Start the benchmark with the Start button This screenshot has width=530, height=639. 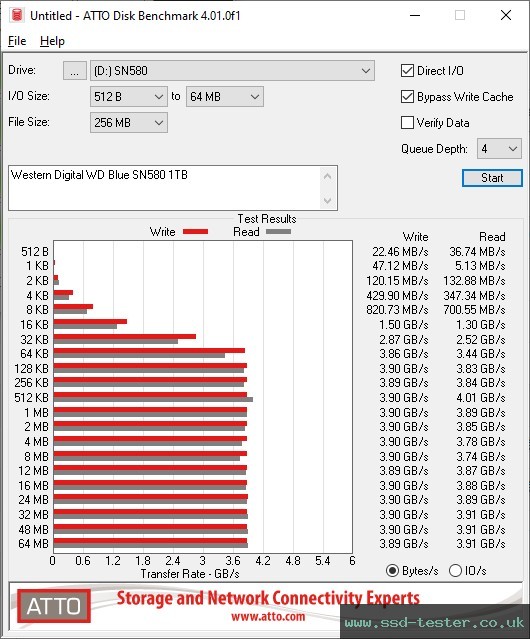pyautogui.click(x=492, y=178)
